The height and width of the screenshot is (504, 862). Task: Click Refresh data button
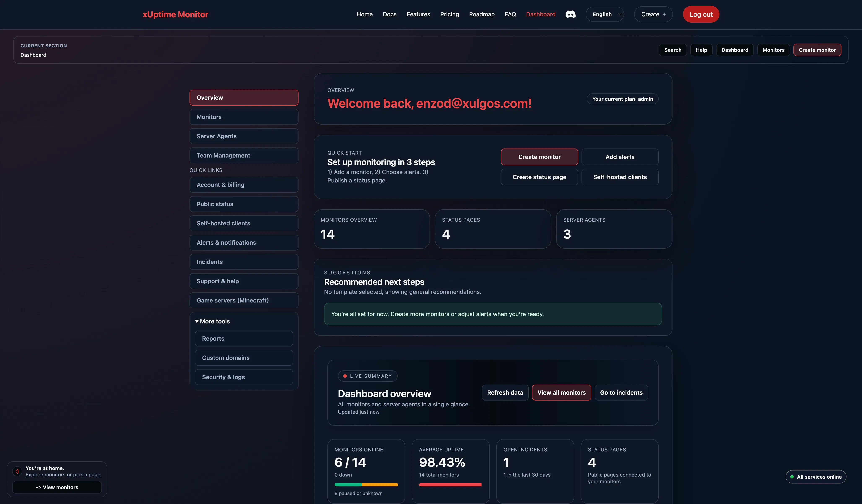point(505,393)
